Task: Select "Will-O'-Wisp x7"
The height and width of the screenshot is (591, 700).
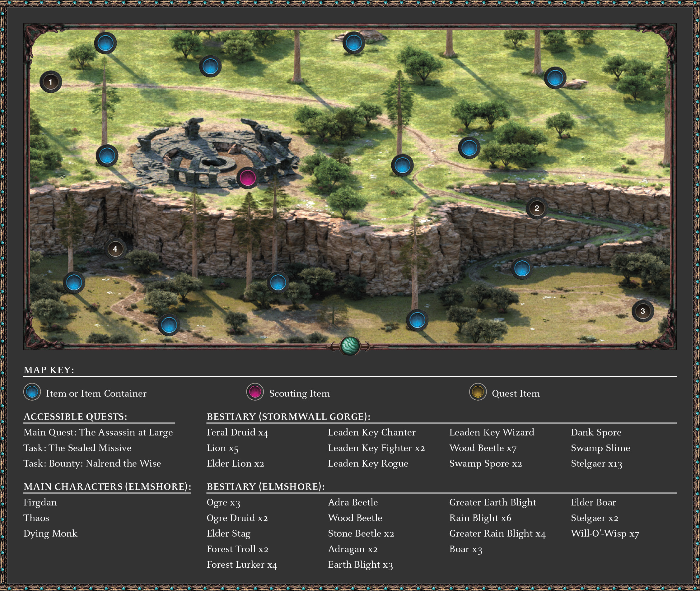Action: (605, 533)
